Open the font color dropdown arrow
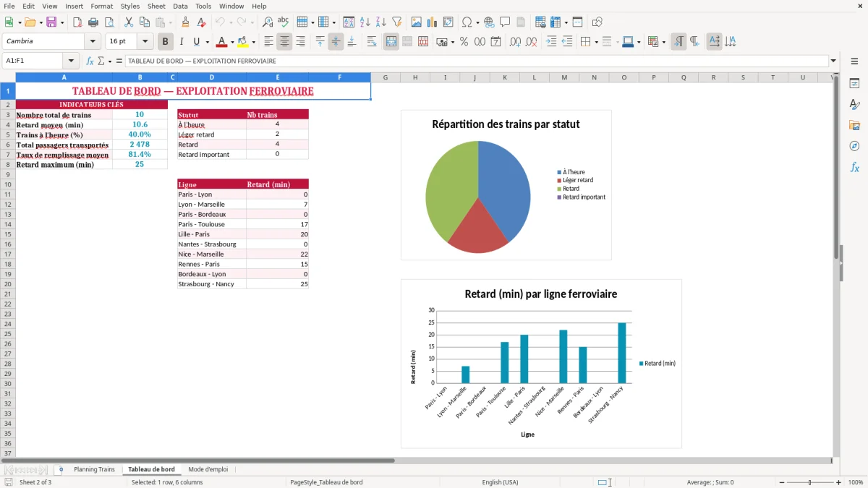The height and width of the screenshot is (488, 868). [232, 42]
